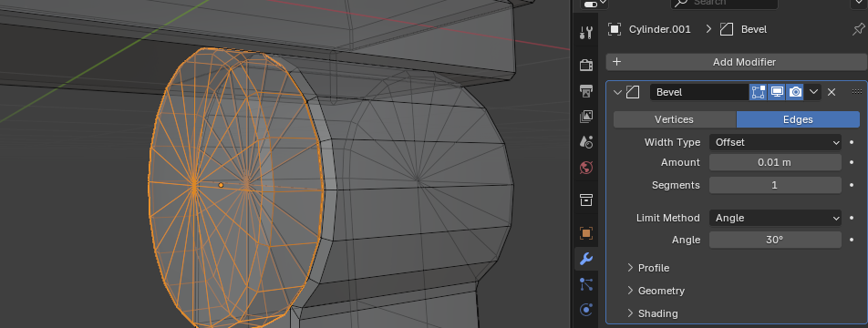Open the World properties tab

coord(586,168)
